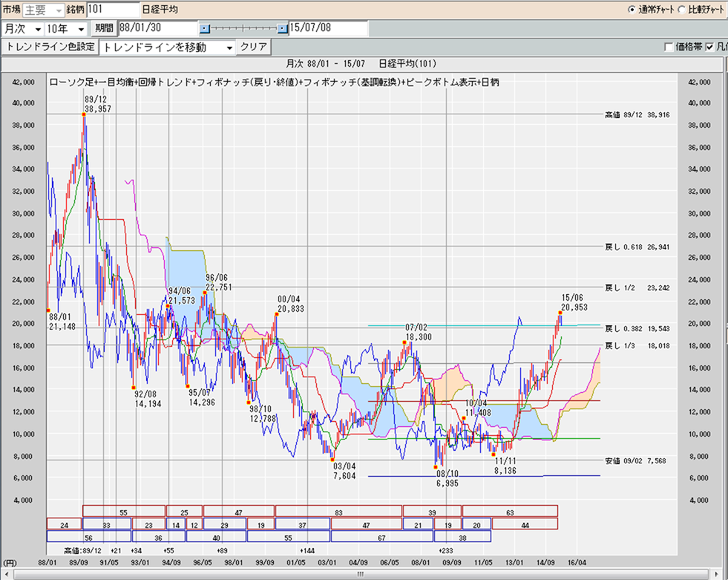Click the 日経平均 name label next to 銘柄
This screenshot has width=728, height=580.
[x=160, y=10]
